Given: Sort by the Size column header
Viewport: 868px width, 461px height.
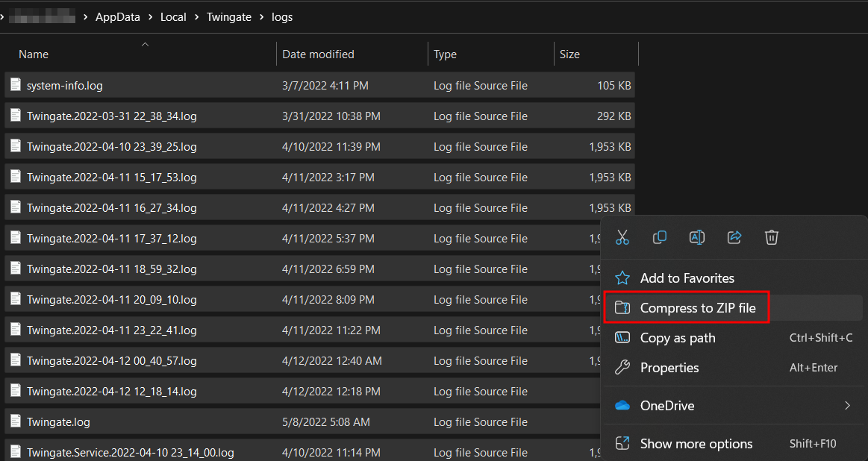Looking at the screenshot, I should pyautogui.click(x=569, y=54).
